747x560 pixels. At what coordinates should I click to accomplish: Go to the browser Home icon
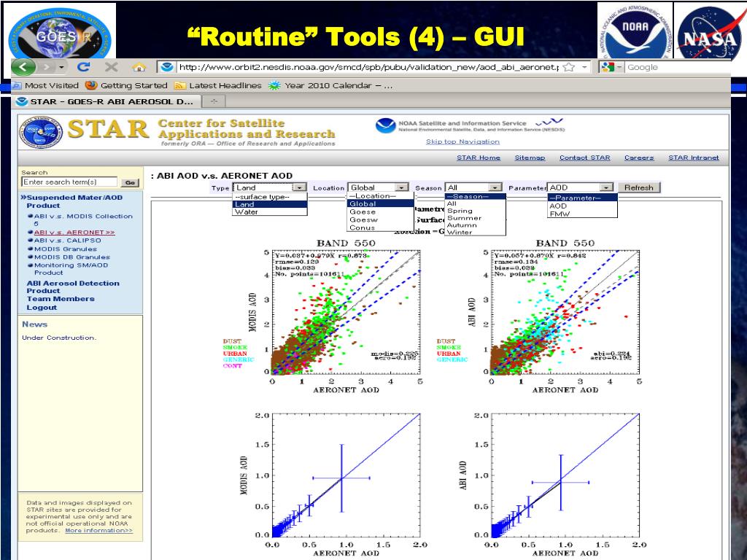(x=139, y=67)
